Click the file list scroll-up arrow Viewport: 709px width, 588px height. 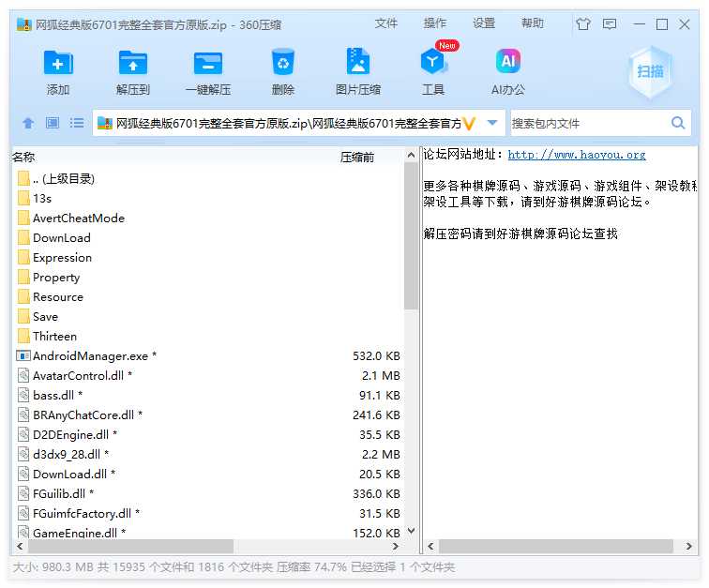tap(411, 155)
